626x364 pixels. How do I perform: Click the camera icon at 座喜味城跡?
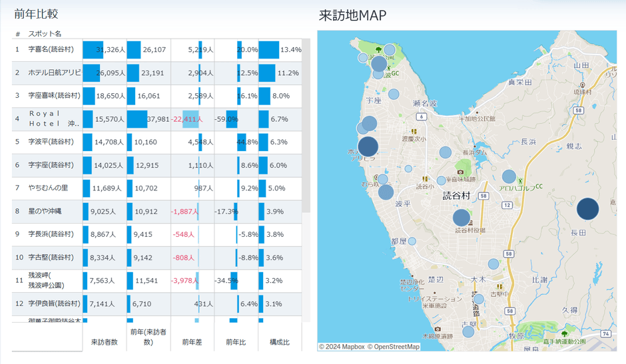(x=461, y=172)
